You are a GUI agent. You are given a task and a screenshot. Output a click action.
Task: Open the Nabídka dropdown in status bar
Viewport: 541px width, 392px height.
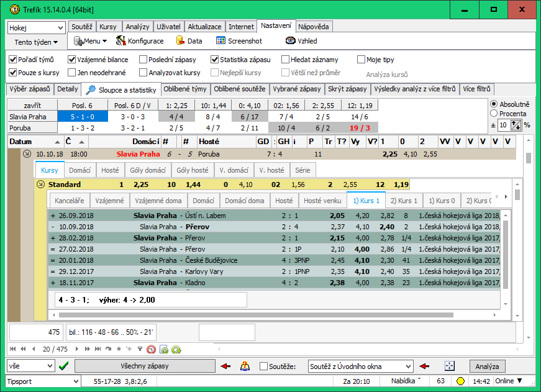tap(406, 381)
